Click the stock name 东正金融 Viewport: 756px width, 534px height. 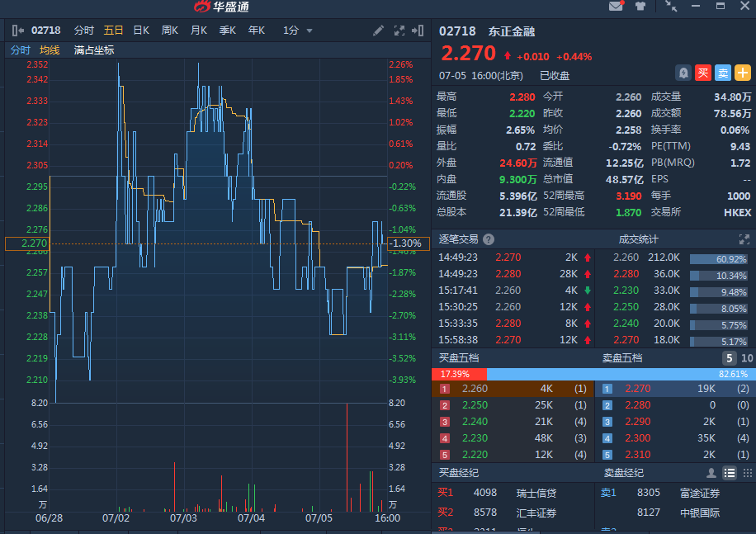[x=512, y=32]
